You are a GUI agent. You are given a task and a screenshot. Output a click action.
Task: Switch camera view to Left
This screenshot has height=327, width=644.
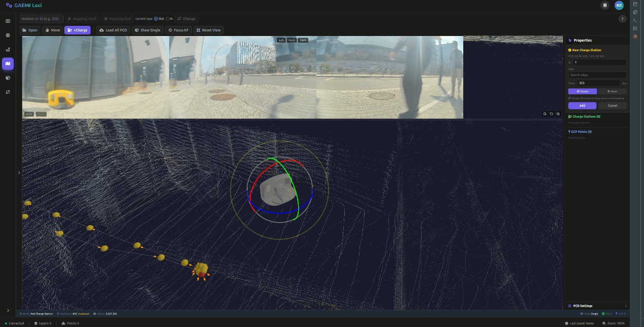click(281, 40)
